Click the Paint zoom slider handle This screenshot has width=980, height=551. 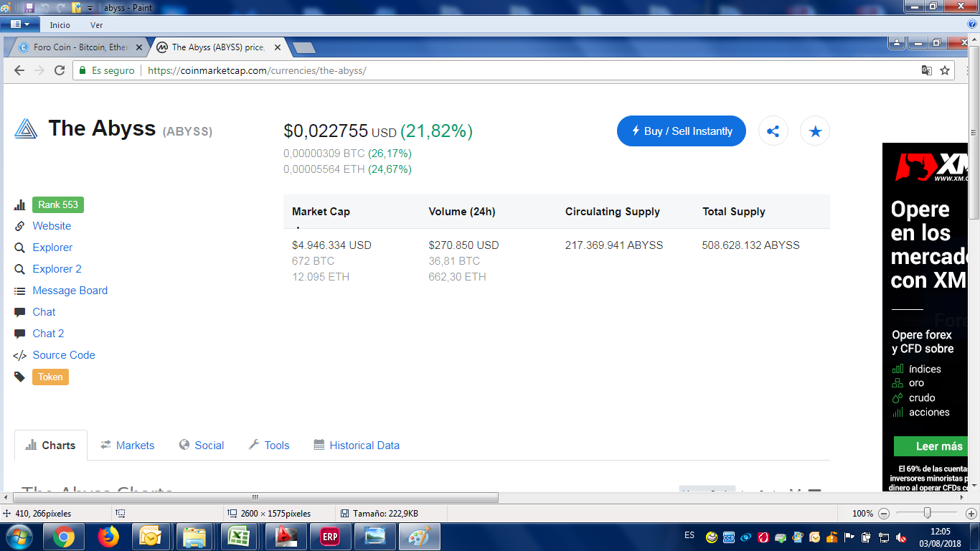pos(927,513)
